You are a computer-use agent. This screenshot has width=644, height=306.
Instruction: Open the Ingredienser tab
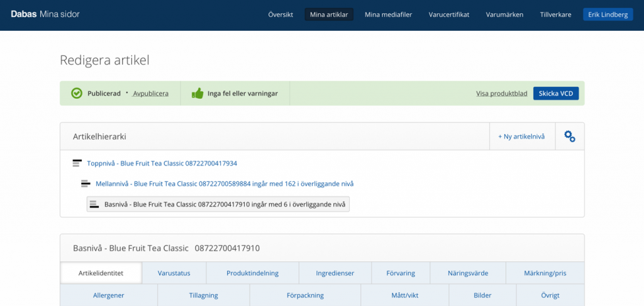pos(335,273)
